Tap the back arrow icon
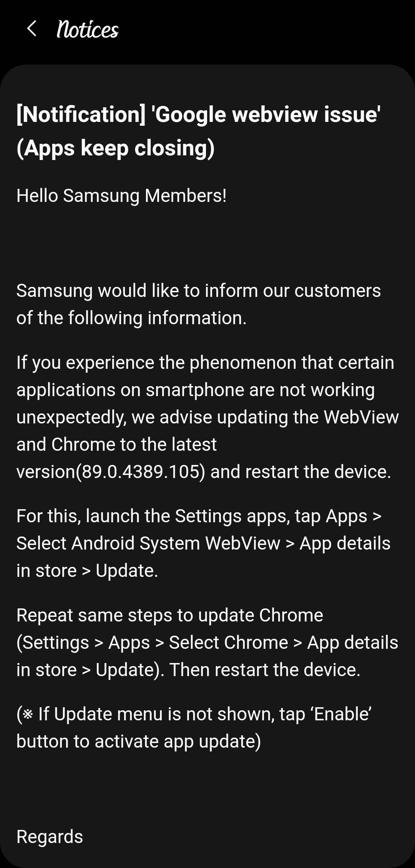This screenshot has height=868, width=415. tap(32, 29)
